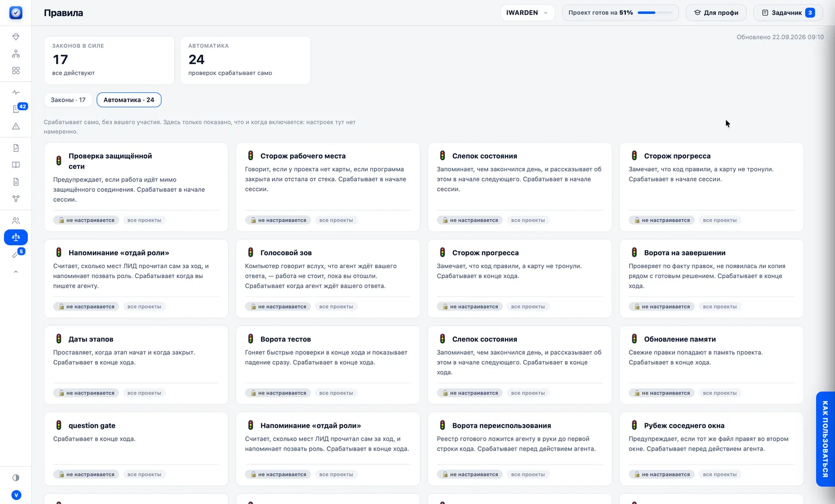Collapse the sidebar section with the chevron
Screen dimensions: 835x504
[x=16, y=272]
